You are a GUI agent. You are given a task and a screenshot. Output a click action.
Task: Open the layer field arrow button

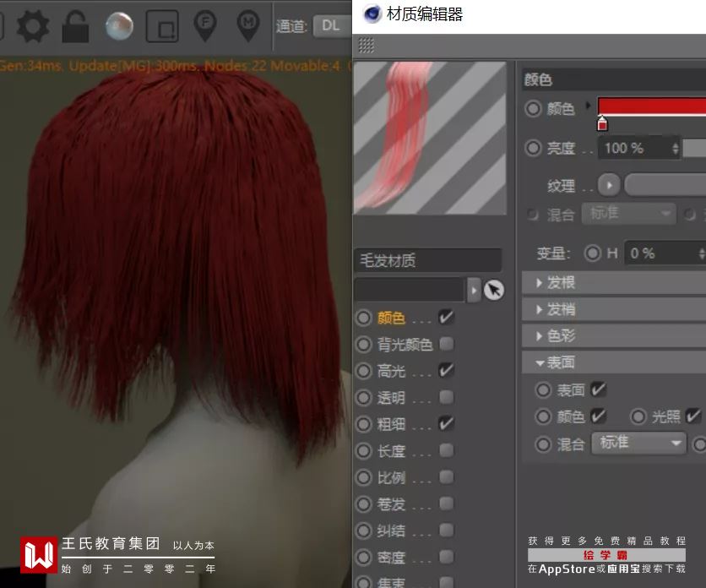click(473, 290)
